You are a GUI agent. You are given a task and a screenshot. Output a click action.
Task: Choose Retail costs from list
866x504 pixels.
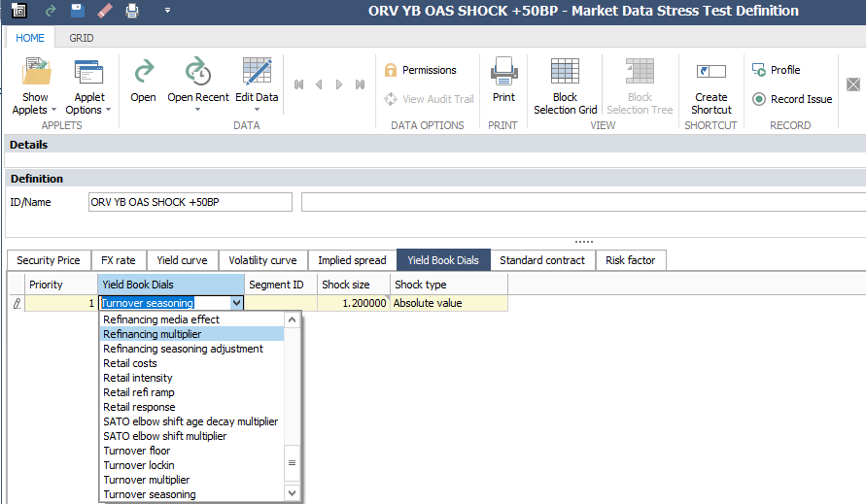click(191, 363)
